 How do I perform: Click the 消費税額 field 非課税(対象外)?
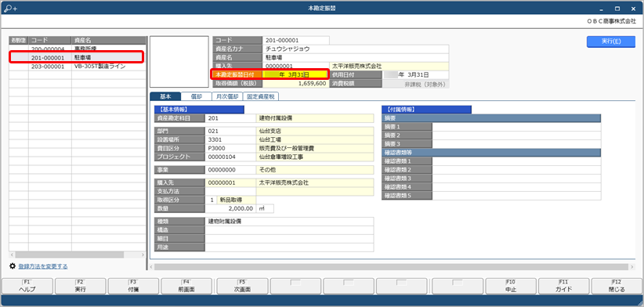click(415, 84)
